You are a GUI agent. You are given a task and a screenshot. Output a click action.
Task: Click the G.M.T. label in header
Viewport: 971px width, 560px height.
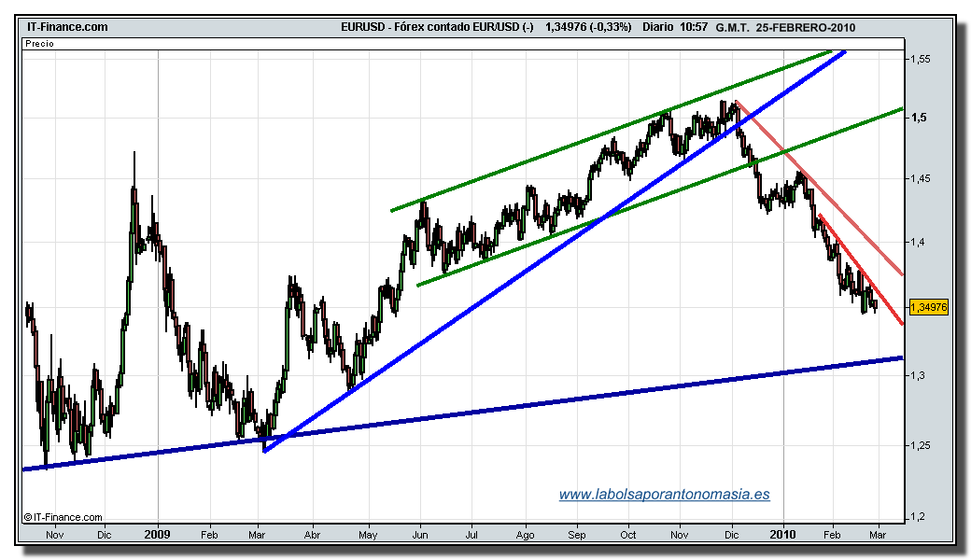tap(733, 28)
